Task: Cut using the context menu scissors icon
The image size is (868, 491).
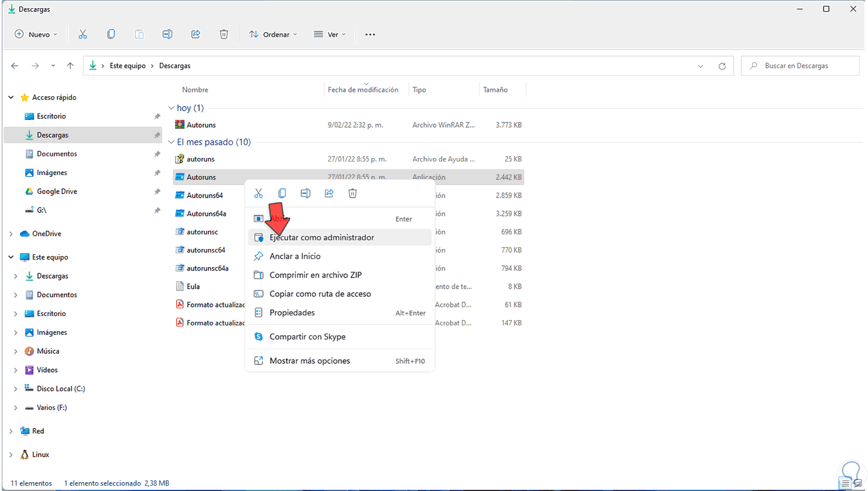Action: pyautogui.click(x=259, y=193)
